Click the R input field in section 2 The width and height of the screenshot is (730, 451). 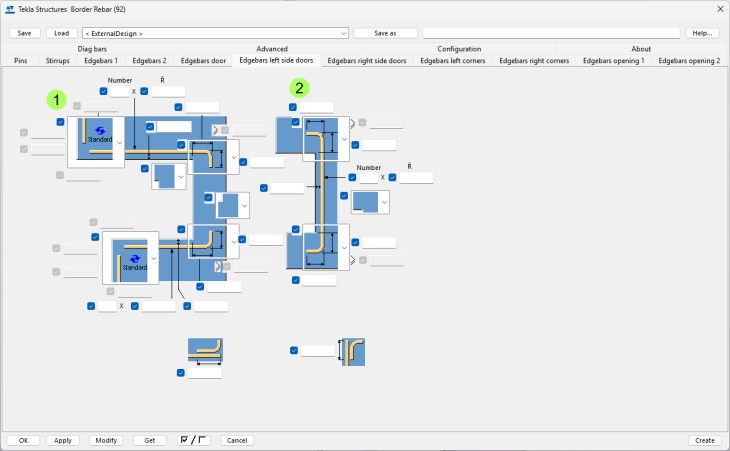click(416, 177)
